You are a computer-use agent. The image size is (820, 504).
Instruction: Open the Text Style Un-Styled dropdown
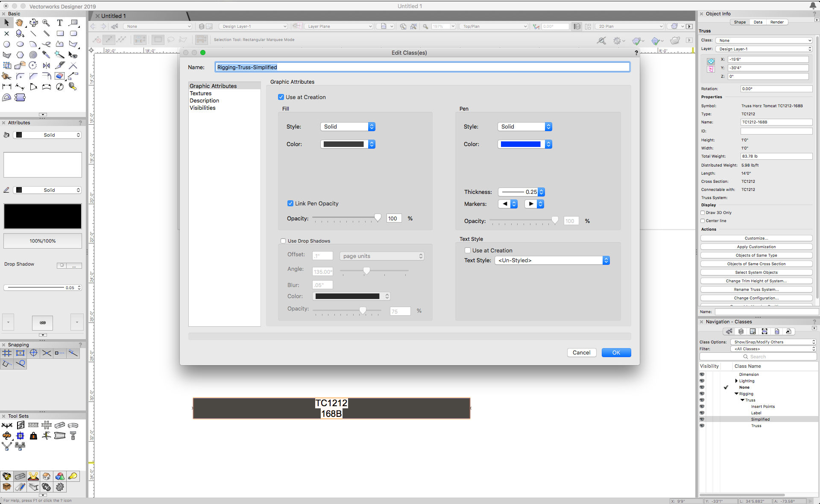coord(552,260)
